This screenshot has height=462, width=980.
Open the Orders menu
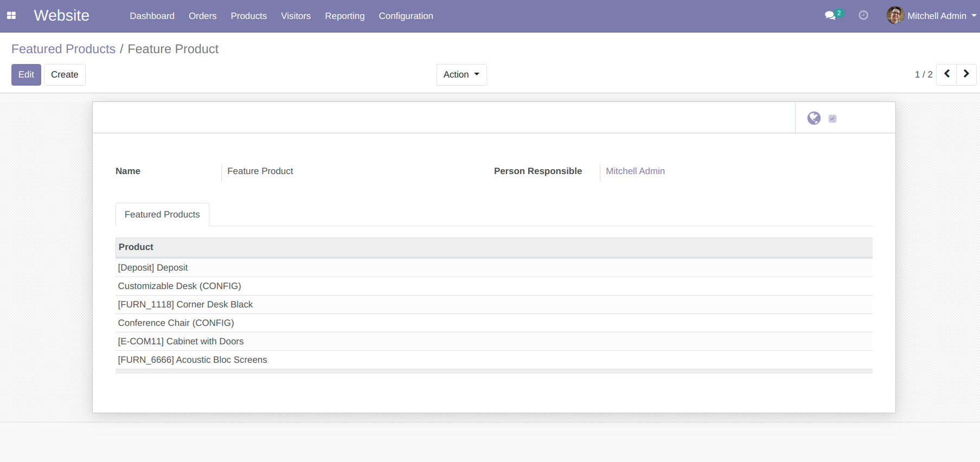coord(202,16)
